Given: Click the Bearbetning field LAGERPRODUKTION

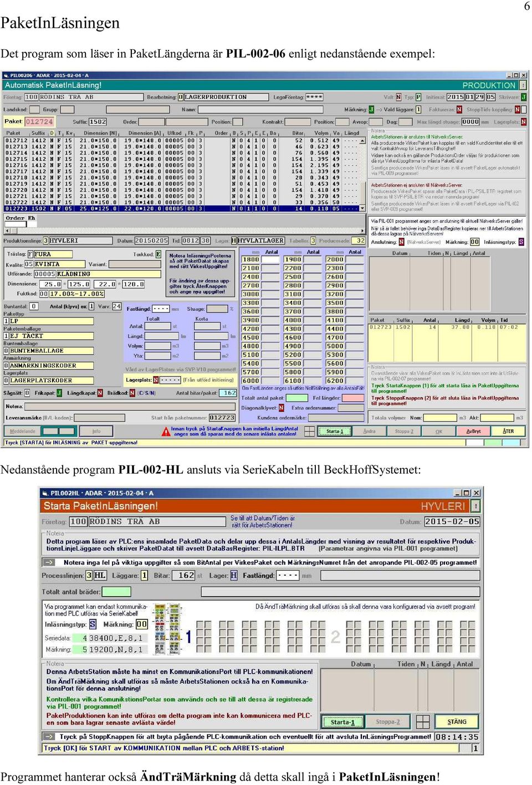Looking at the screenshot, I should (226, 97).
